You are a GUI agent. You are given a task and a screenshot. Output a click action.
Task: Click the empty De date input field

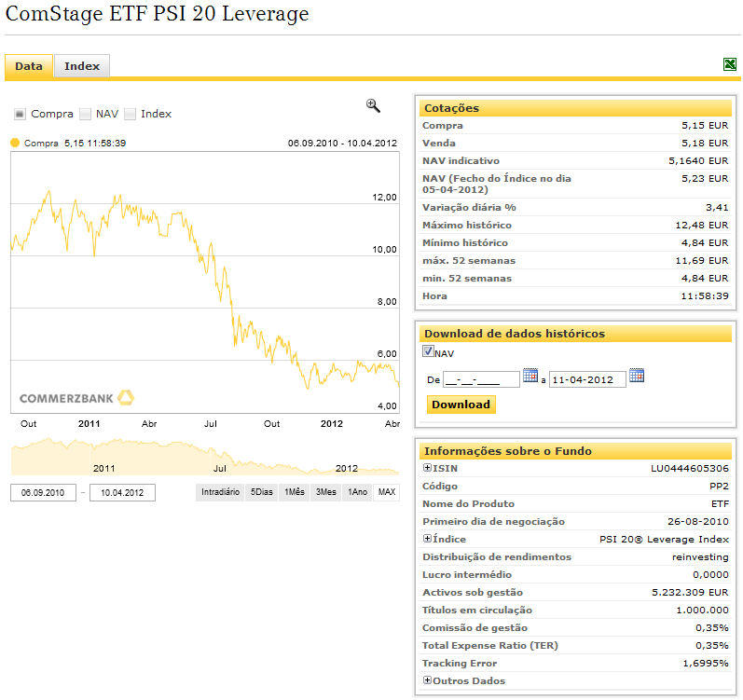(x=481, y=379)
